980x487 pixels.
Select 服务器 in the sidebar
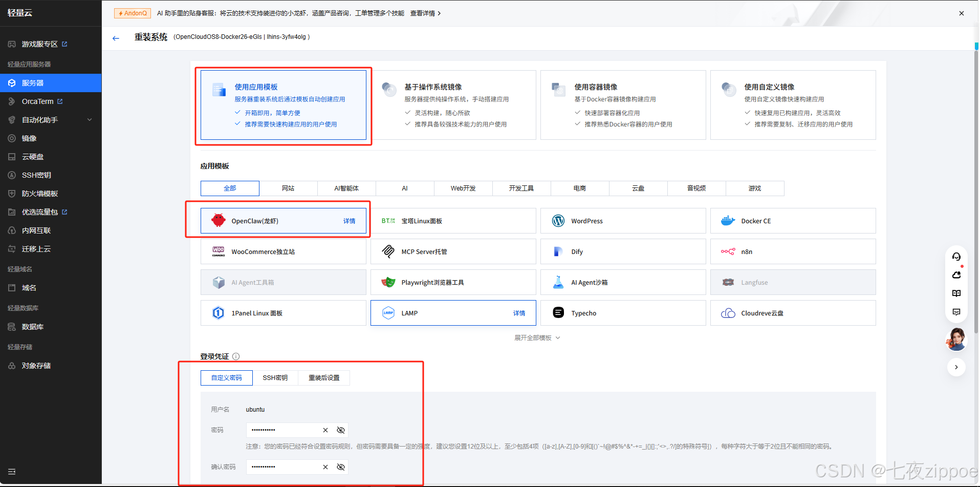[51, 83]
